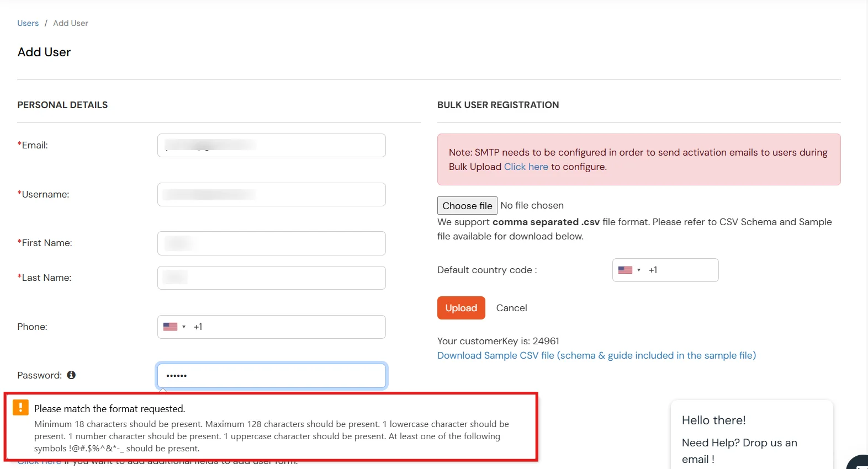Screen dimensions: 868x469
Task: Click here to add additional user fields
Action: pyautogui.click(x=39, y=460)
